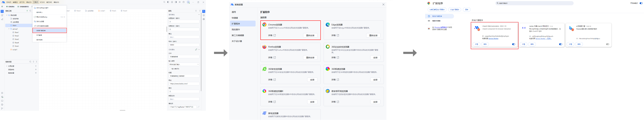Click the search icon in 我的工程 panel
This screenshot has height=121, width=644.
pyautogui.click(x=30, y=11)
